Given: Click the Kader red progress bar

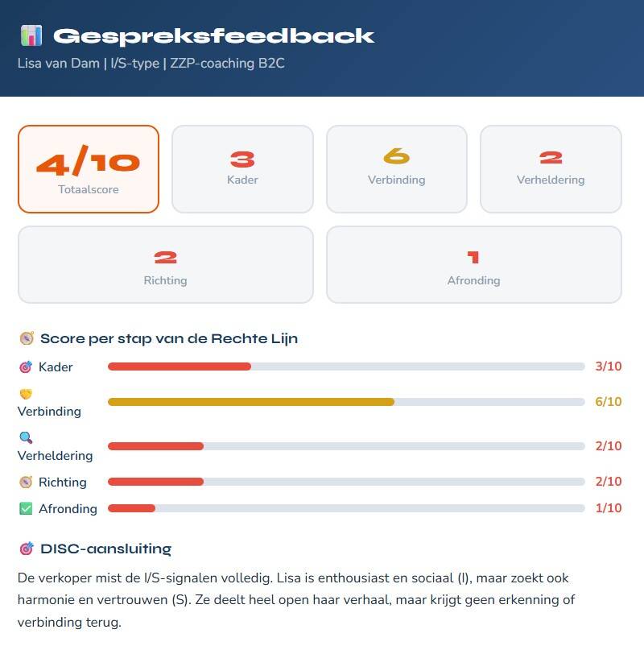Looking at the screenshot, I should click(x=180, y=366).
